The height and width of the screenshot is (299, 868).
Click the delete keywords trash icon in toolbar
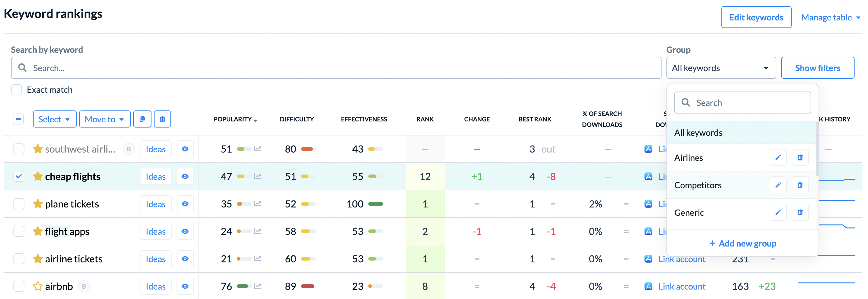162,119
